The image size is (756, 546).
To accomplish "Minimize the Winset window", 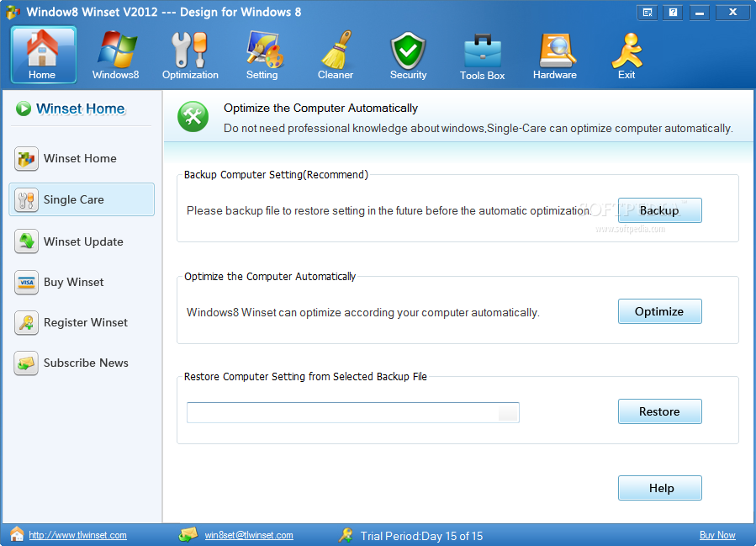I will 699,13.
